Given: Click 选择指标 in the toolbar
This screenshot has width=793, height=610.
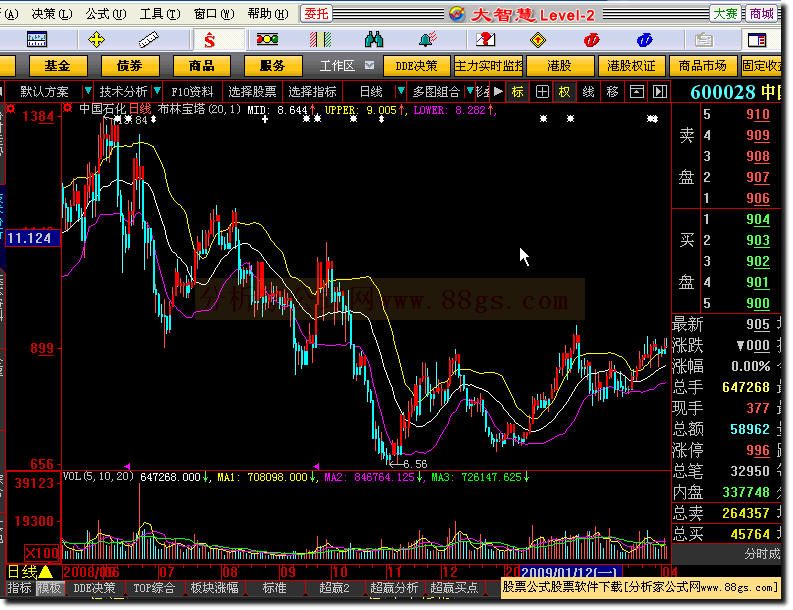Looking at the screenshot, I should [x=313, y=92].
